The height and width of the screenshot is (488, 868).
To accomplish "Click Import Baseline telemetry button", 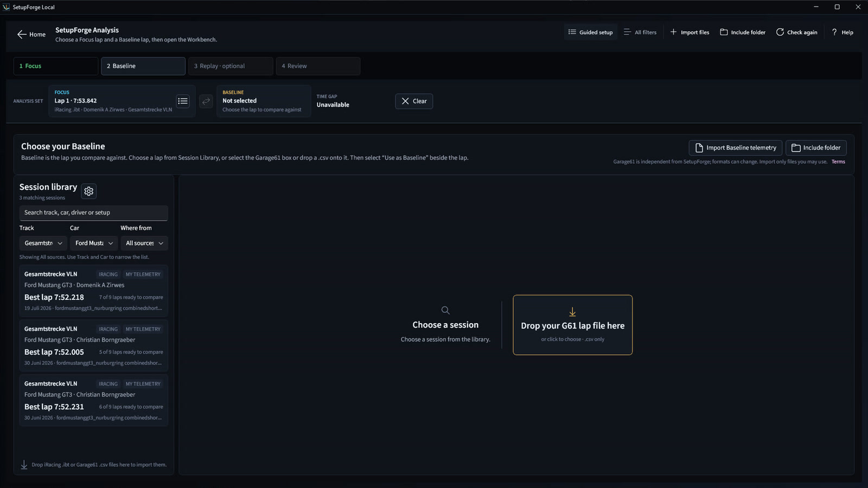I will point(735,147).
